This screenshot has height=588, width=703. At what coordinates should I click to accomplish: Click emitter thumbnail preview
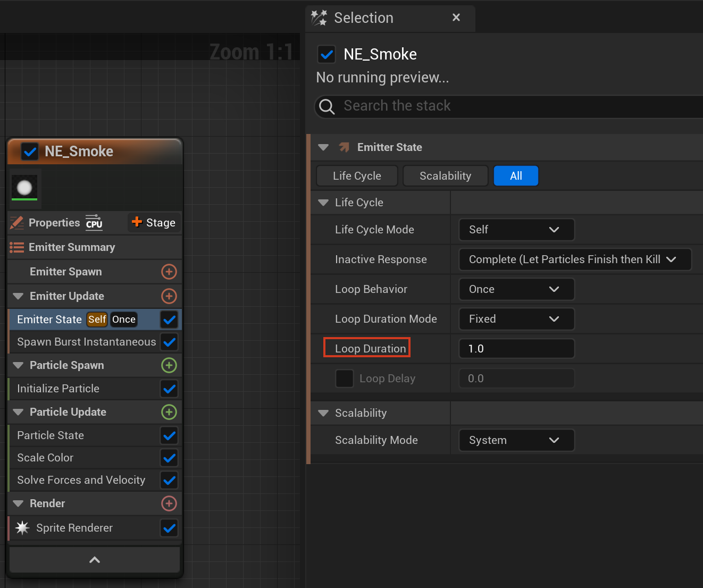pos(24,188)
